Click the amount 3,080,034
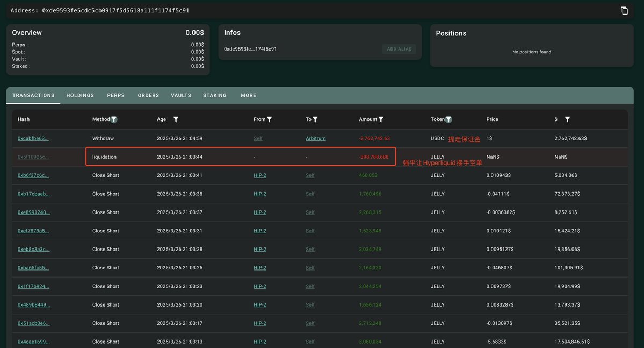 pyautogui.click(x=370, y=342)
